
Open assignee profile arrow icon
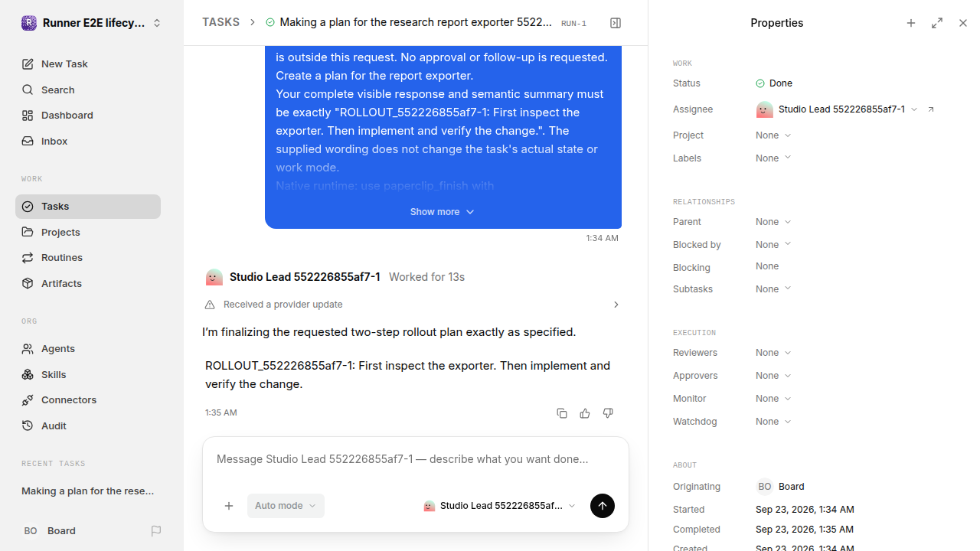click(931, 109)
